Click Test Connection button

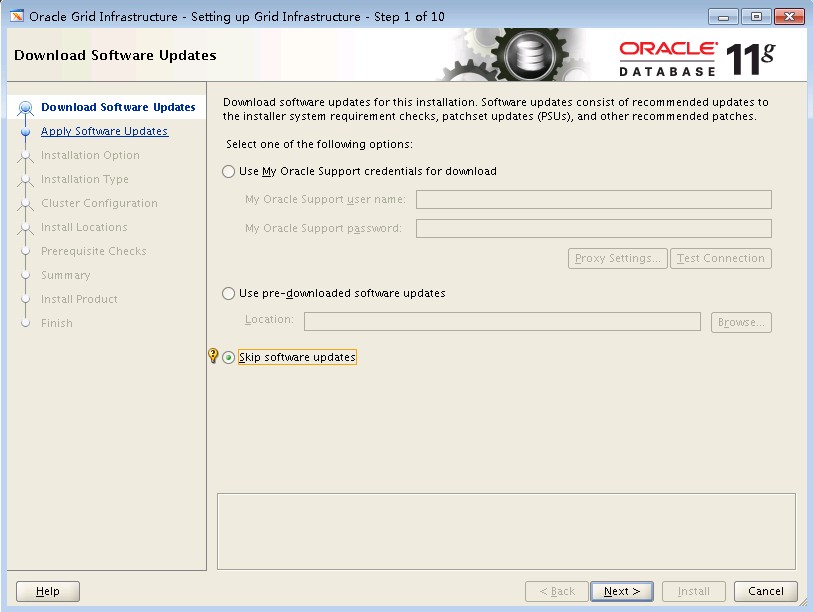pyautogui.click(x=721, y=258)
